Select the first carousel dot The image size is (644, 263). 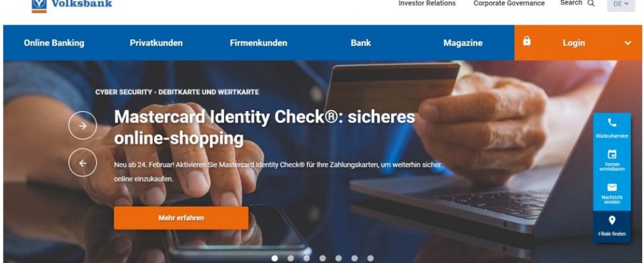tap(275, 258)
